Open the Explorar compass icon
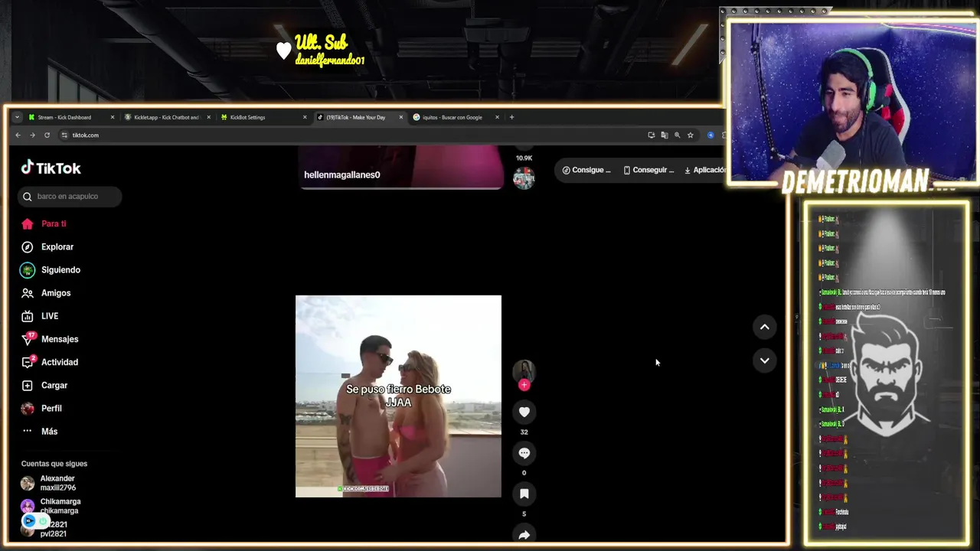The height and width of the screenshot is (551, 980). tap(28, 246)
